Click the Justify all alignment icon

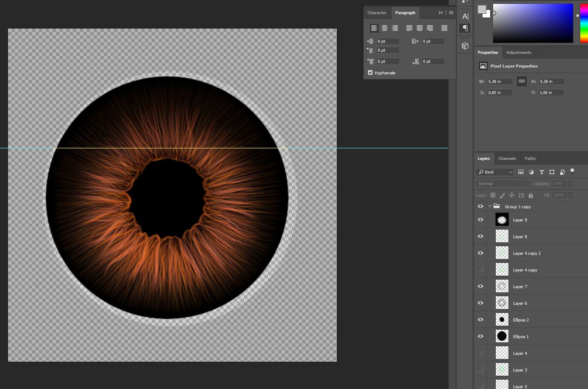pos(444,28)
